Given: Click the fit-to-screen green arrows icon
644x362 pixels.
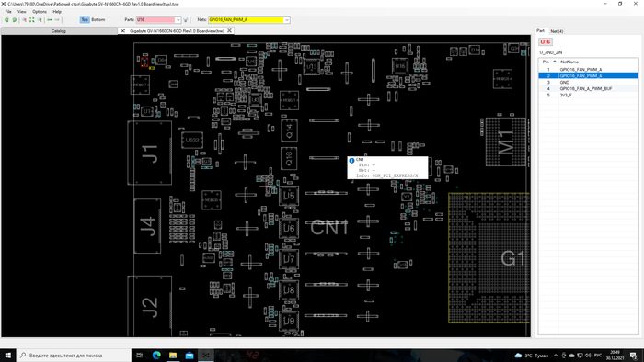Looking at the screenshot, I should [32, 19].
